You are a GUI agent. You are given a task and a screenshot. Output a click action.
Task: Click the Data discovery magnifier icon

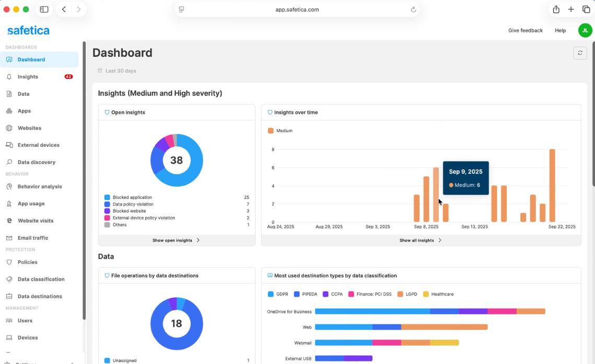[9, 162]
